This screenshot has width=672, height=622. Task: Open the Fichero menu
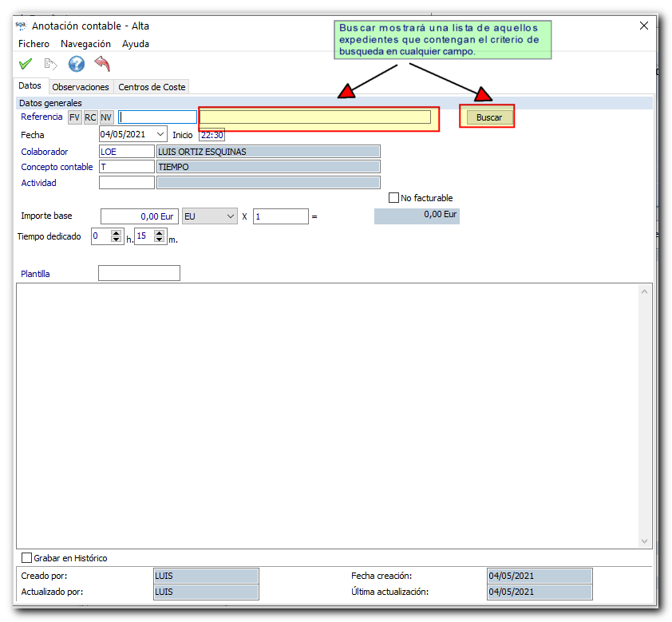[x=34, y=44]
